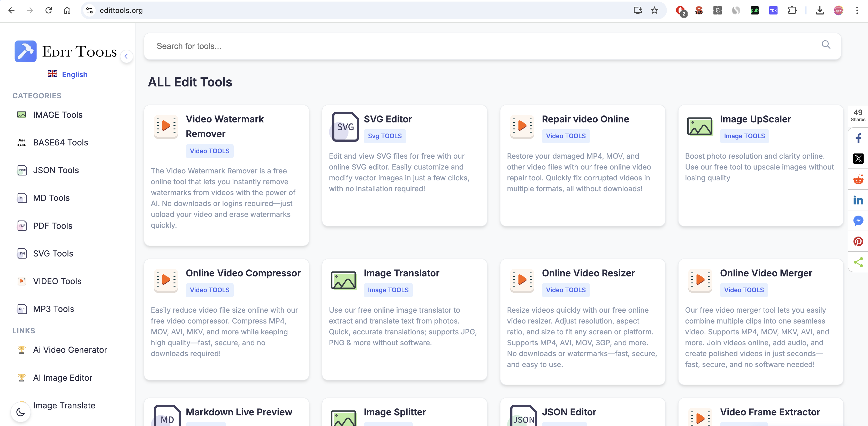This screenshot has height=426, width=868.
Task: Open the JSON Tools category
Action: pos(56,170)
